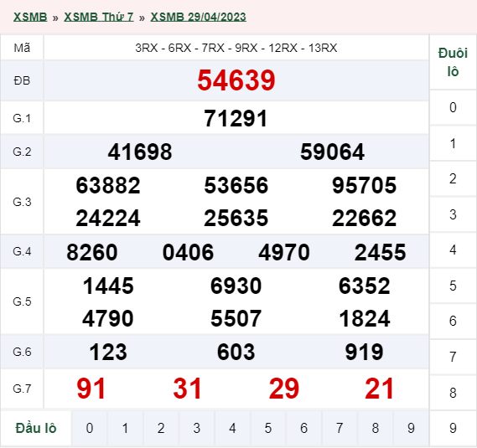Open the XSMB breadcrumb link
Screen dimensions: 477x448
tap(30, 17)
